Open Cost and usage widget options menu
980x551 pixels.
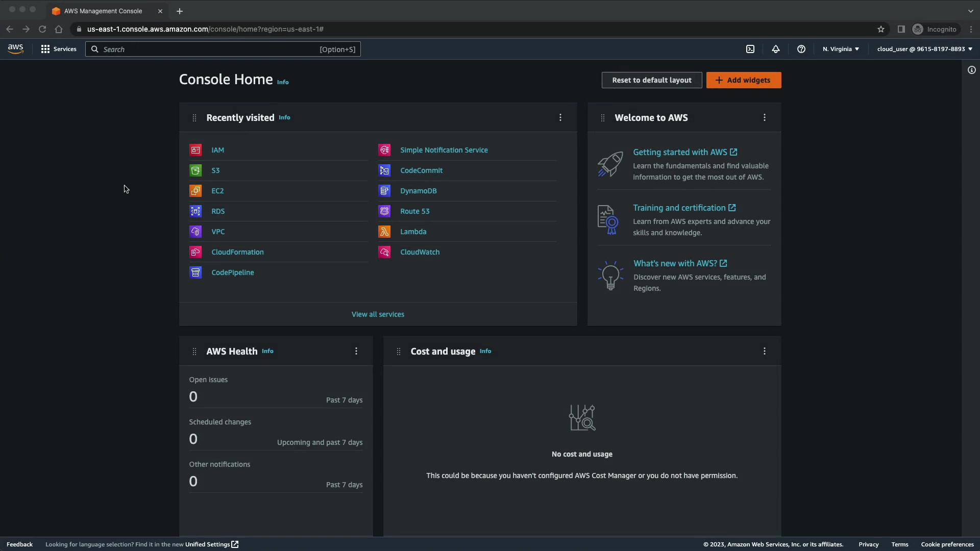[x=764, y=352]
